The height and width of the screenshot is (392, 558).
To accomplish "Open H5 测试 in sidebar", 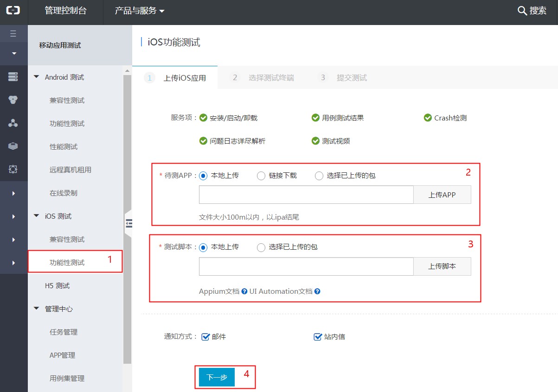I will coord(57,286).
